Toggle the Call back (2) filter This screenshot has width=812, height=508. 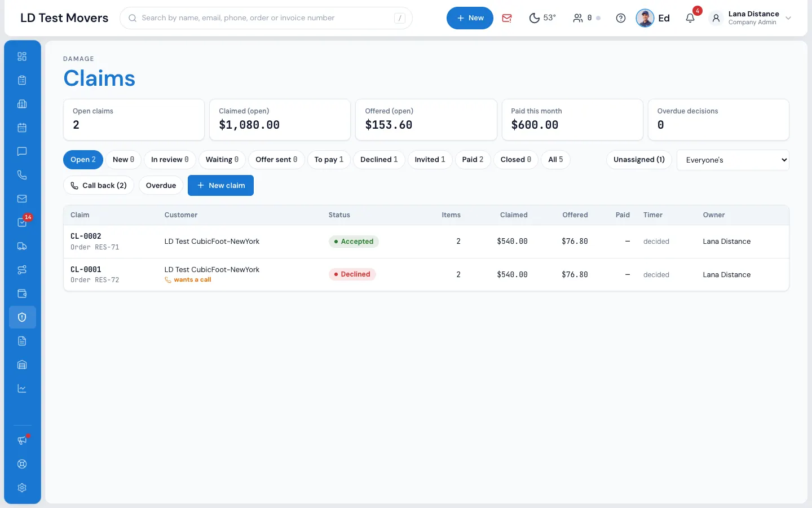[x=99, y=185]
